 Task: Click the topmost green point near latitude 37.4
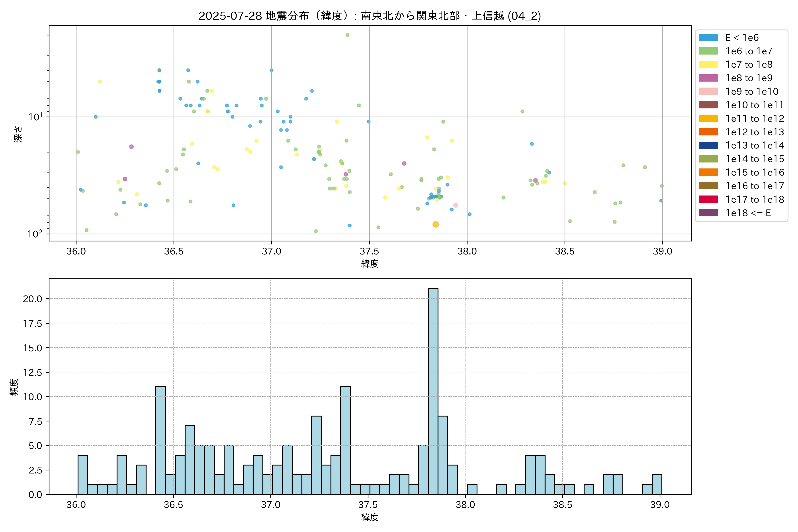[347, 35]
